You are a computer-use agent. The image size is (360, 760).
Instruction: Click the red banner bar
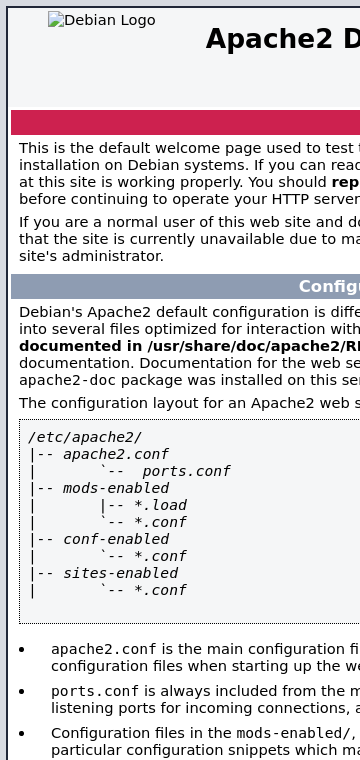pos(186,122)
